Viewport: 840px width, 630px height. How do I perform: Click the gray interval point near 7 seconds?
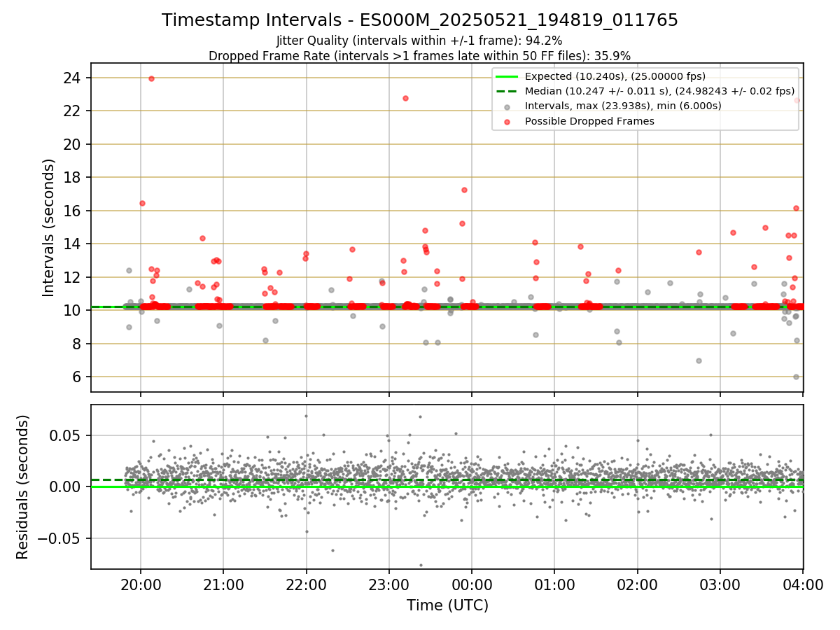[x=699, y=360]
